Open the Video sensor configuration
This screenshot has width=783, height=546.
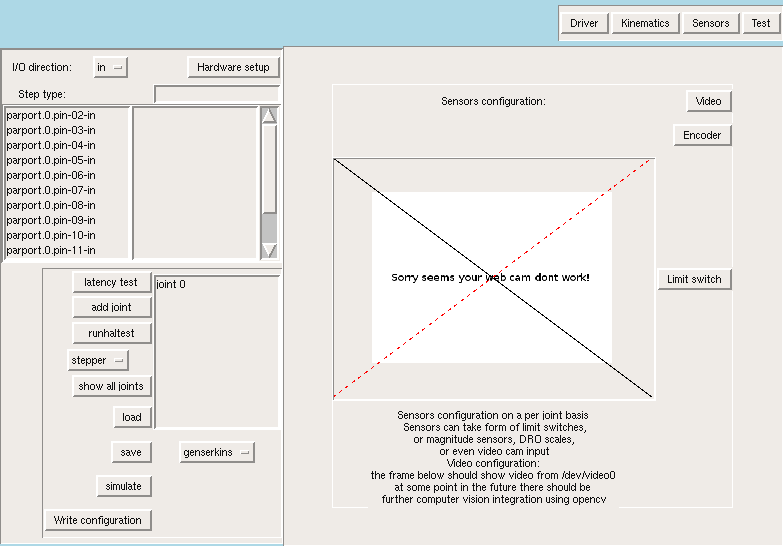[x=709, y=101]
